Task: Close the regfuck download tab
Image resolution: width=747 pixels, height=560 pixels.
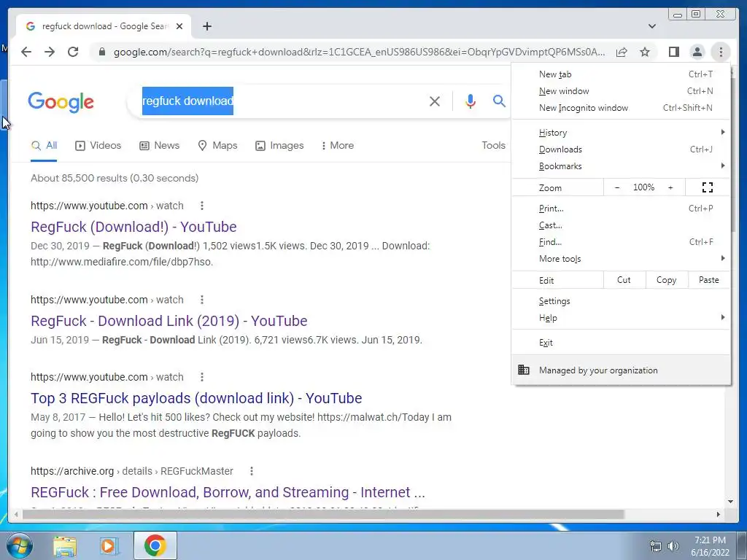Action: (x=179, y=26)
